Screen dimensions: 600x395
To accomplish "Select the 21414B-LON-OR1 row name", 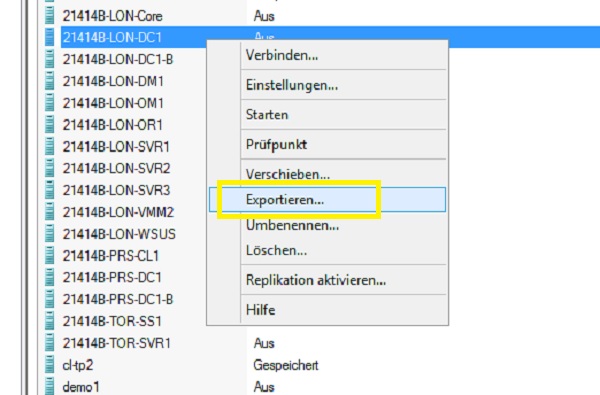I will tap(112, 125).
